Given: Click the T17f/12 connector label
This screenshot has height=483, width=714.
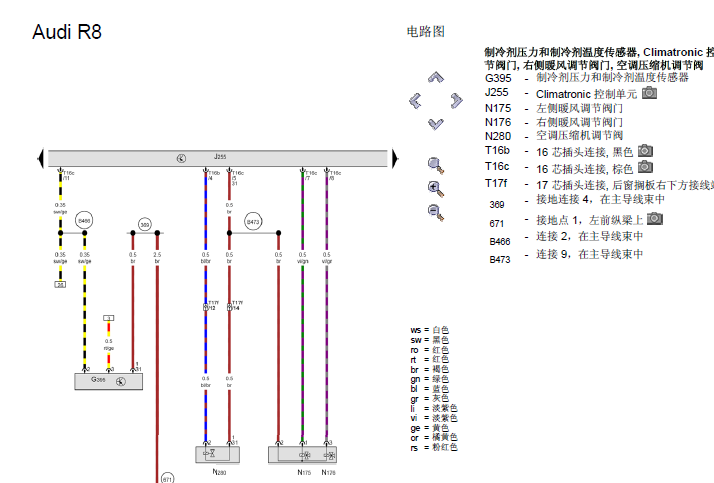Looking at the screenshot, I should (x=214, y=305).
